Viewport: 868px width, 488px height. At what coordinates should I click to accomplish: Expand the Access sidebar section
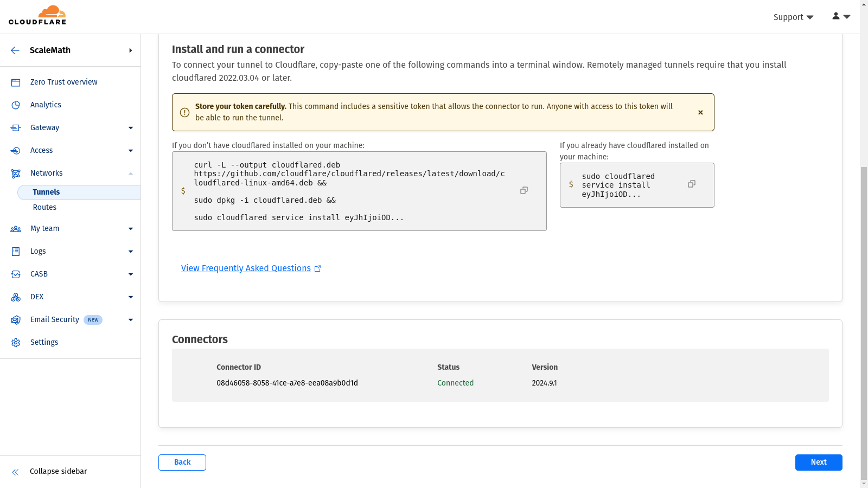130,151
